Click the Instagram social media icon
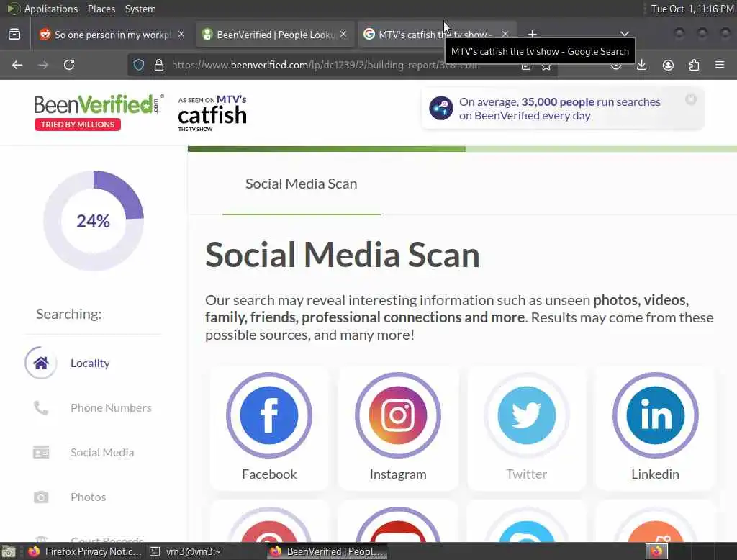This screenshot has height=560, width=737. (397, 415)
